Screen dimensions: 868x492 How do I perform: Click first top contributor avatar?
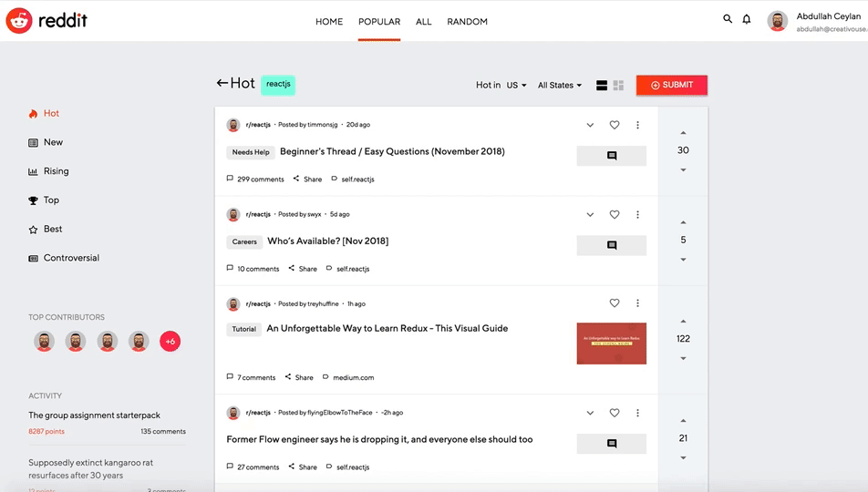click(x=45, y=342)
